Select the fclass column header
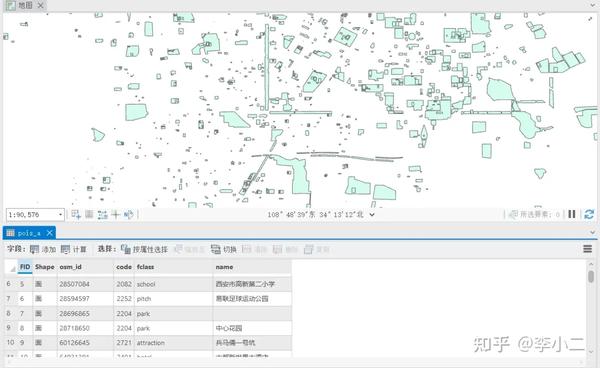Image resolution: width=600 pixels, height=368 pixels. click(174, 267)
